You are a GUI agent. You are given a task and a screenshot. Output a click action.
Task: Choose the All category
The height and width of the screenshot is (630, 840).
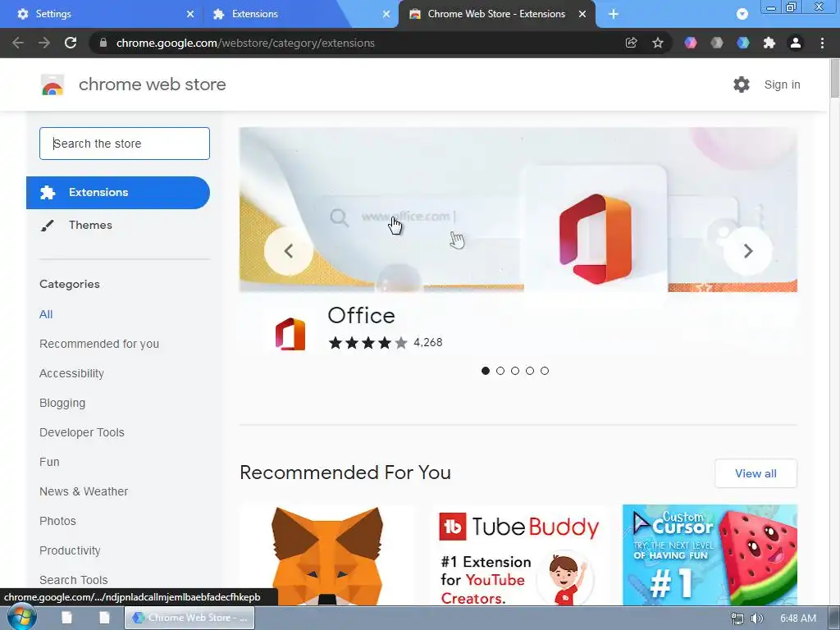(x=46, y=314)
